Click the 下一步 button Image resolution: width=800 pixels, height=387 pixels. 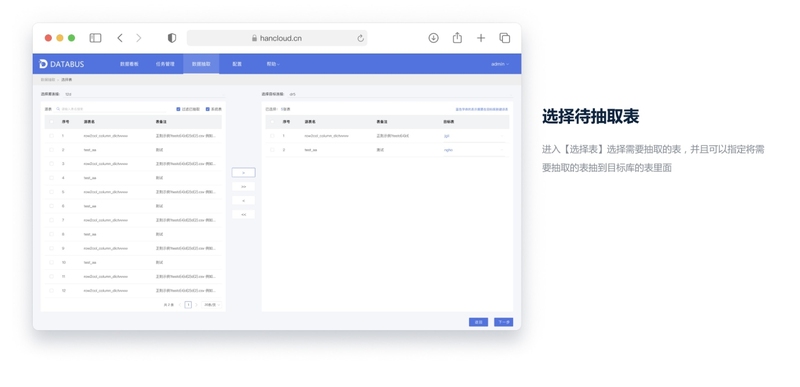coord(504,322)
